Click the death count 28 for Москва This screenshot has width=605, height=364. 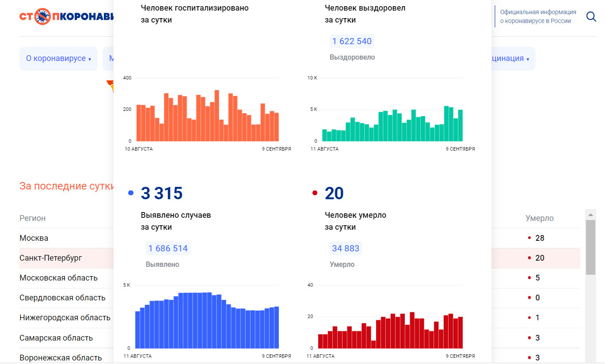tap(540, 238)
